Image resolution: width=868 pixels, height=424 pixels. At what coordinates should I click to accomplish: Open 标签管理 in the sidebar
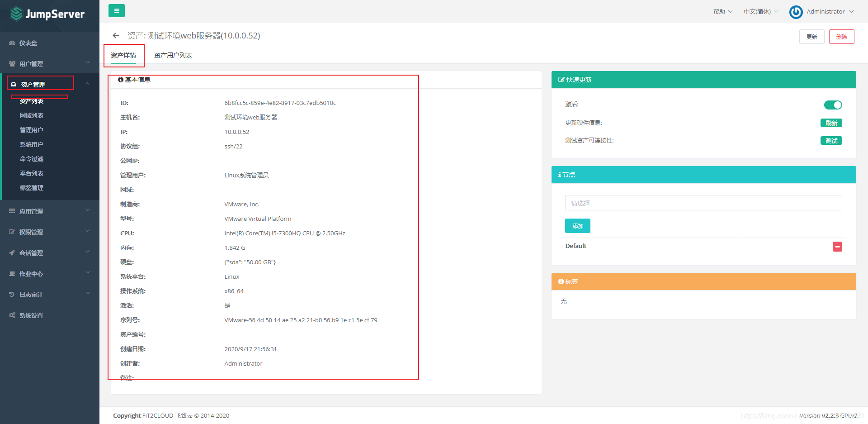(x=32, y=188)
